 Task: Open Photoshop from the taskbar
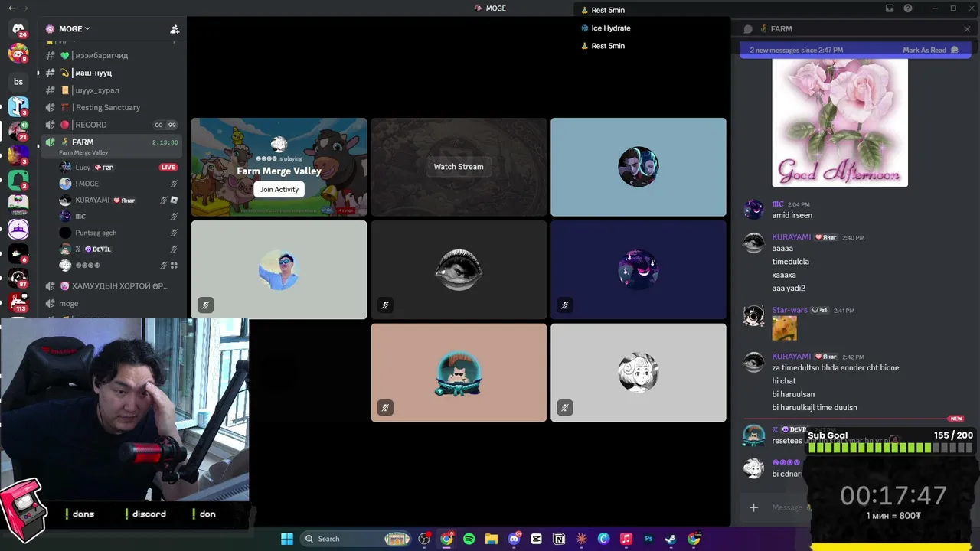tap(648, 539)
